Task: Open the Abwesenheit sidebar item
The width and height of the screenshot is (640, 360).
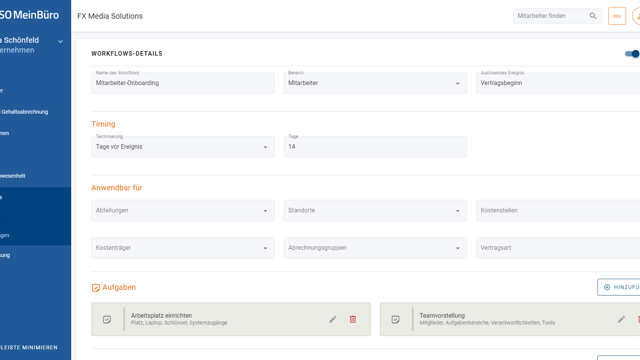Action: (x=13, y=176)
